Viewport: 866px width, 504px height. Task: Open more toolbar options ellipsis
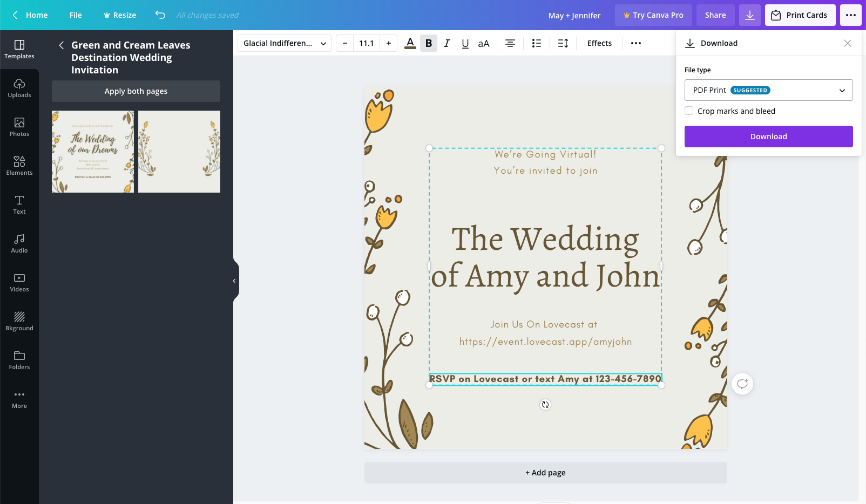pyautogui.click(x=636, y=43)
